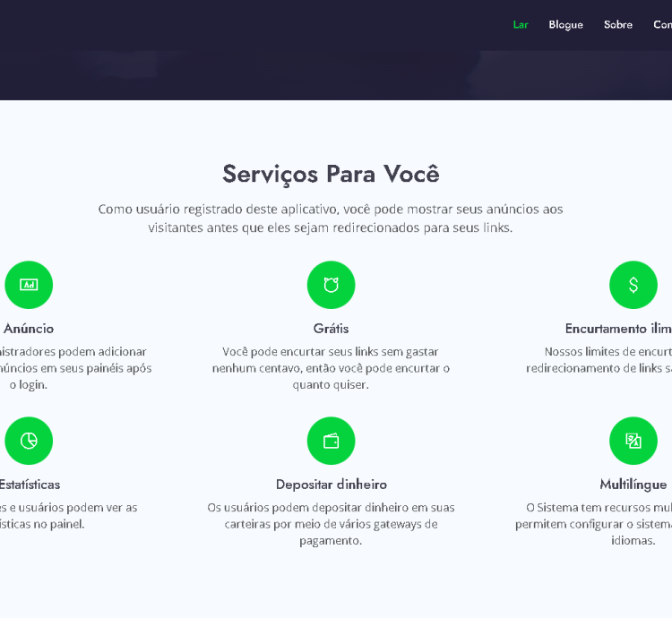The image size is (672, 618).
Task: Click the Encurtamento ilimitado heading
Action: tap(618, 329)
